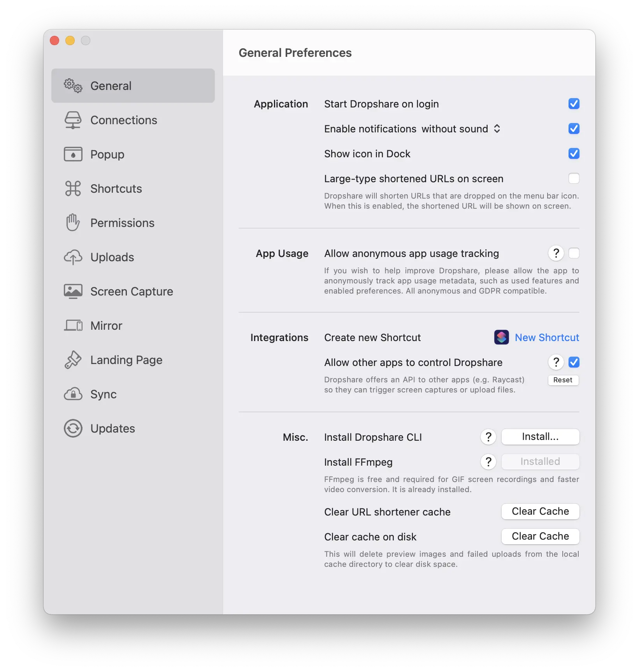Select the General tab in sidebar
Viewport: 639px width, 672px height.
(133, 86)
